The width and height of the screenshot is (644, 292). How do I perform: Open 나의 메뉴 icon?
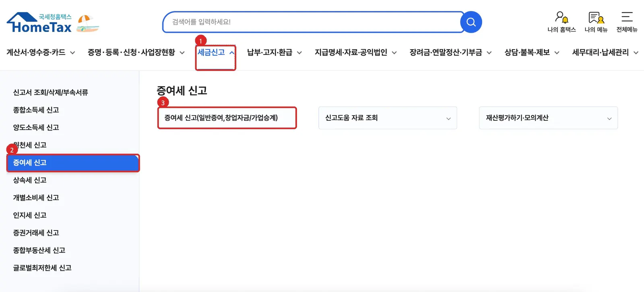596,22
